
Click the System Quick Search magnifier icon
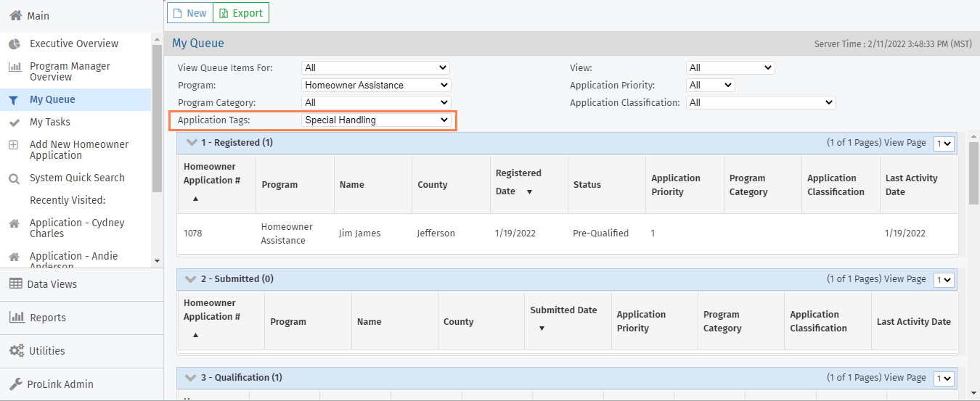point(15,178)
